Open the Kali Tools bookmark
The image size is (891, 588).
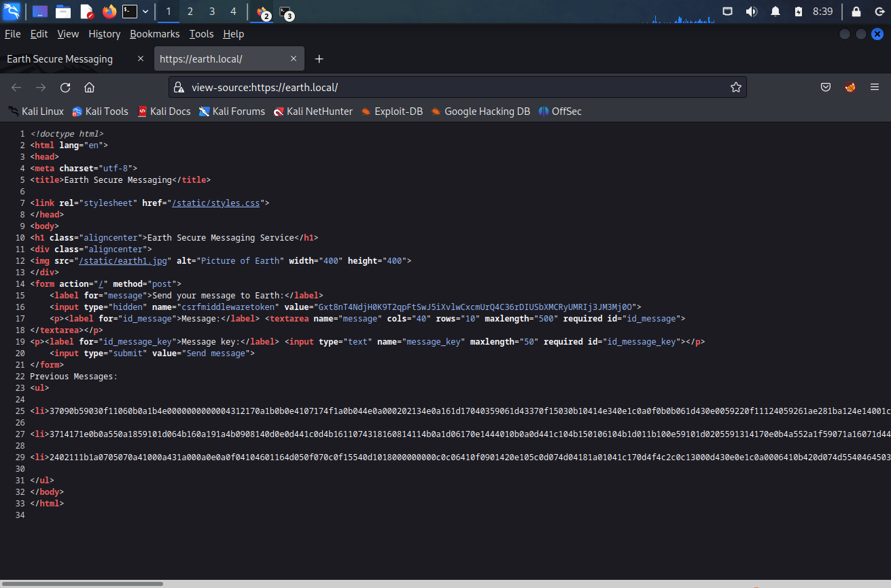point(101,111)
